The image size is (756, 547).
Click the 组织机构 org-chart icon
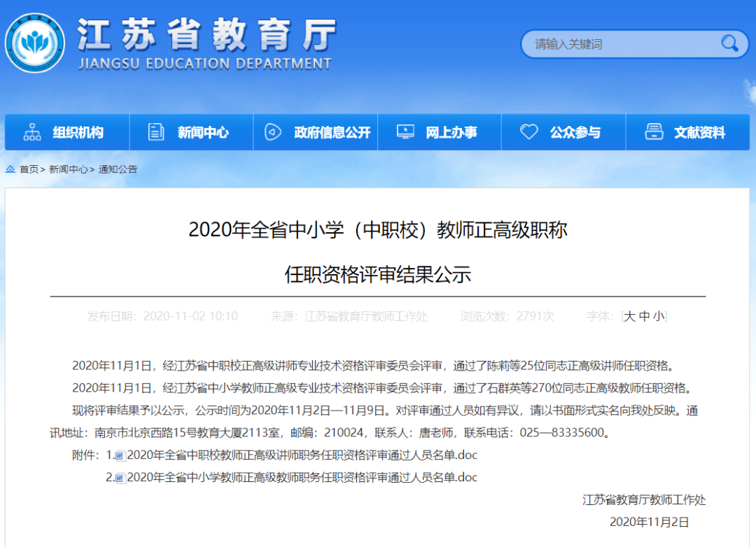[x=32, y=132]
